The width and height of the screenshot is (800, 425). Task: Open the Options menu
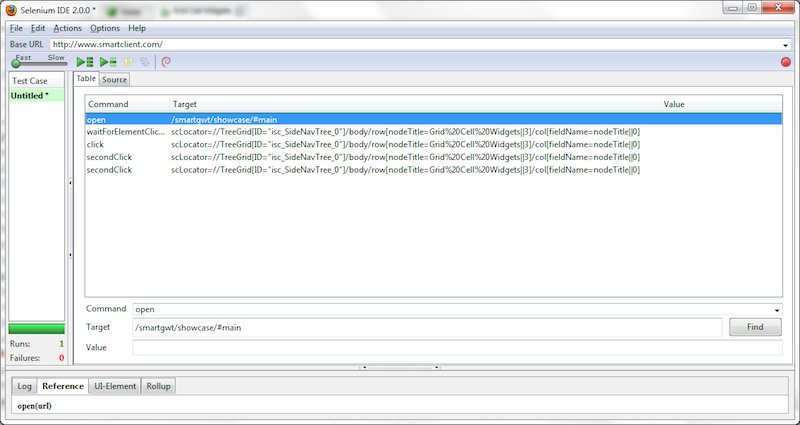104,28
